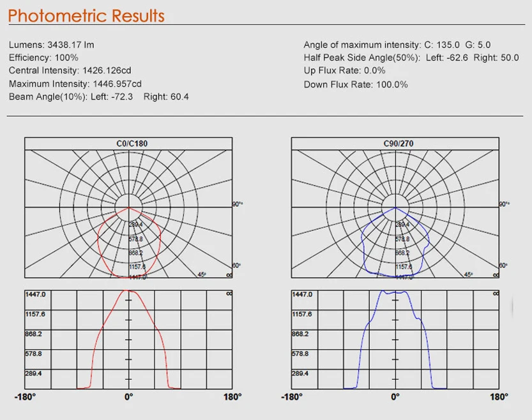The width and height of the screenshot is (532, 420).
Task: Click the 90° label beside C0/C180 polar
Action: coord(238,204)
